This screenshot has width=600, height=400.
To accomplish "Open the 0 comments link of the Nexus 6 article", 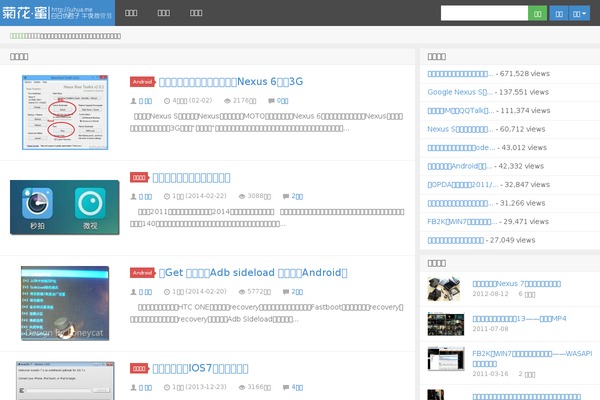I will tap(282, 101).
